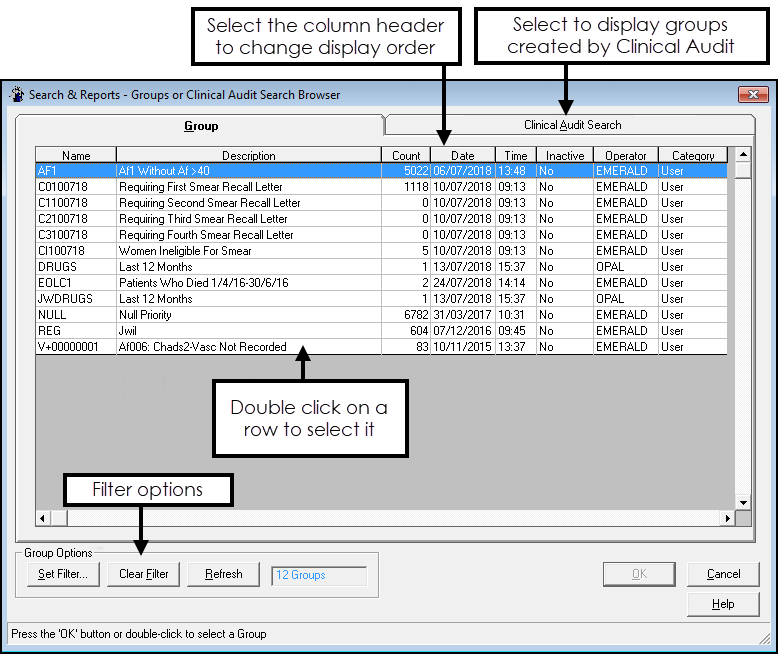The height and width of the screenshot is (654, 778).
Task: Sort by the Date column header
Action: pyautogui.click(x=462, y=155)
